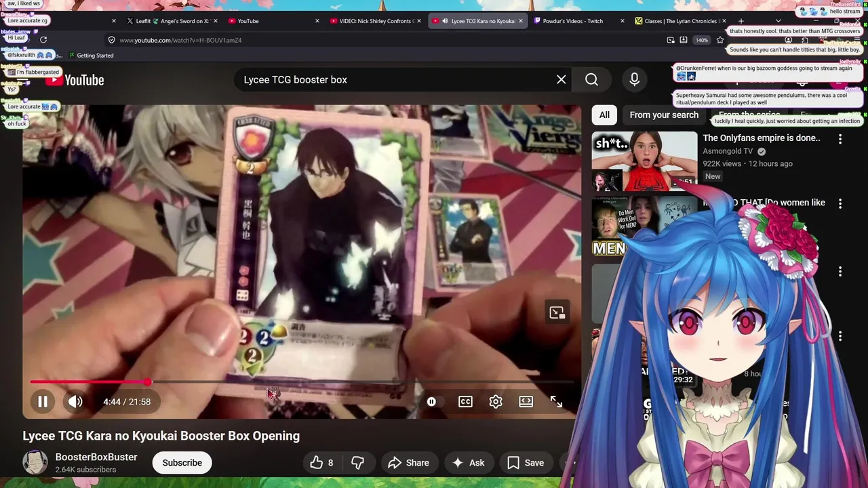
Task: Open the player settings gear
Action: click(496, 402)
